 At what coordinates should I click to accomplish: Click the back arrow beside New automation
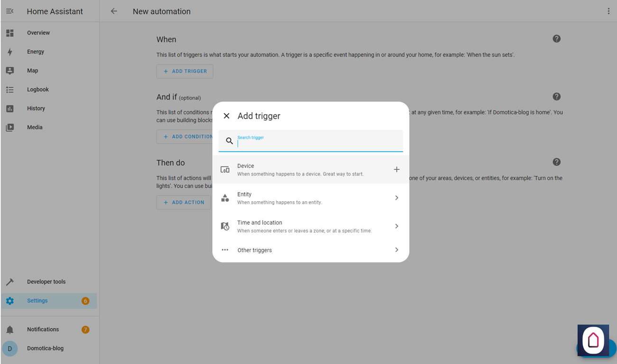coord(114,11)
